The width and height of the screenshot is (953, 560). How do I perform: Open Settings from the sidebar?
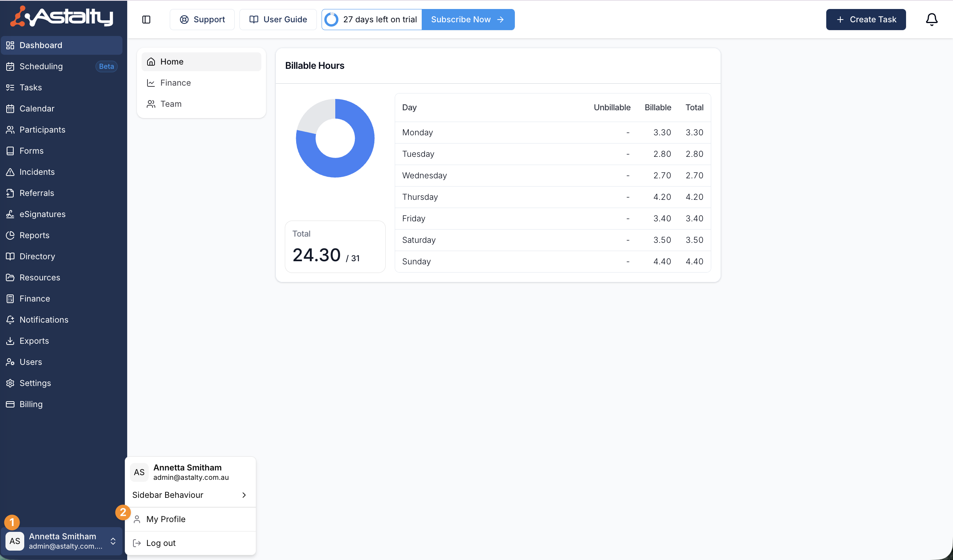(x=35, y=383)
